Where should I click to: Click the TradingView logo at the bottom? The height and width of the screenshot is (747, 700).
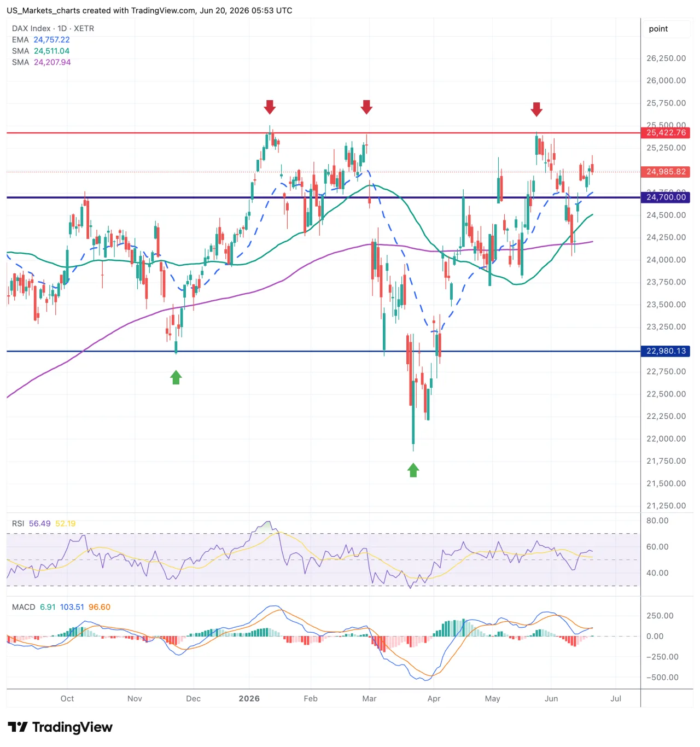click(60, 727)
